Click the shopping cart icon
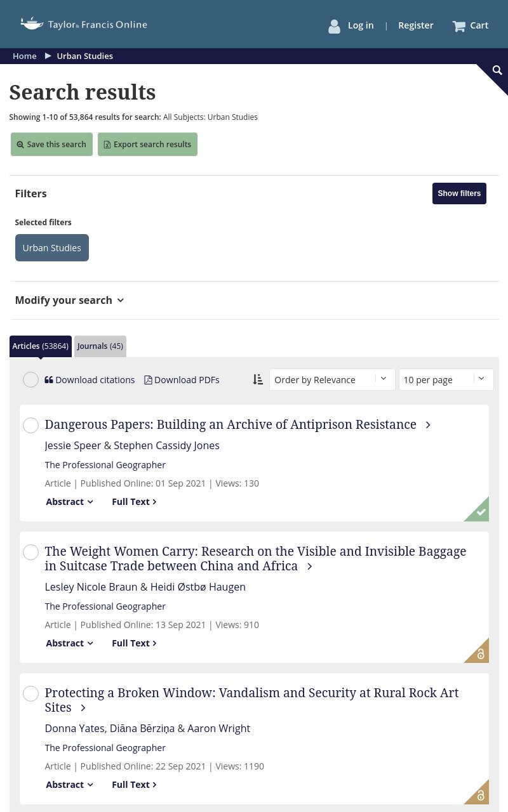The image size is (508, 812). coord(458,26)
